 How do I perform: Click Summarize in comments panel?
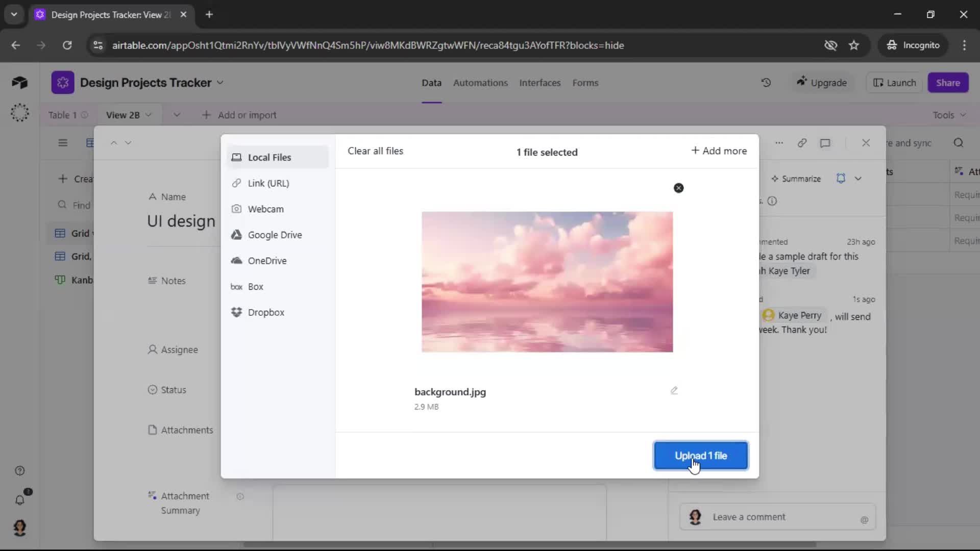[796, 179]
